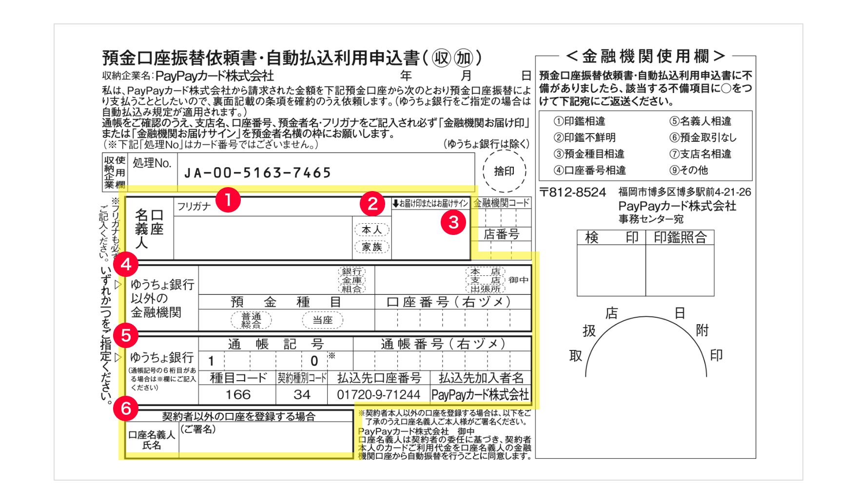
Task: Click the circled 加 mark in the title
Action: tap(464, 58)
